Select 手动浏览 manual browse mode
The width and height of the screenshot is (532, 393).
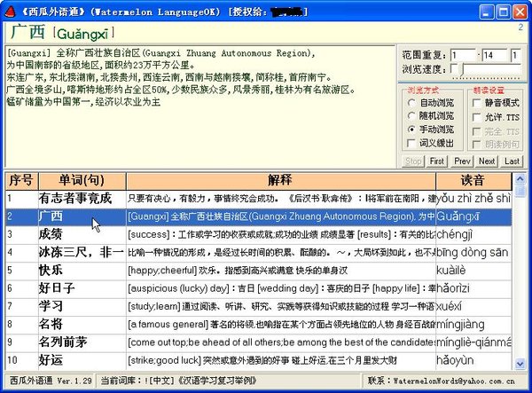[412, 130]
